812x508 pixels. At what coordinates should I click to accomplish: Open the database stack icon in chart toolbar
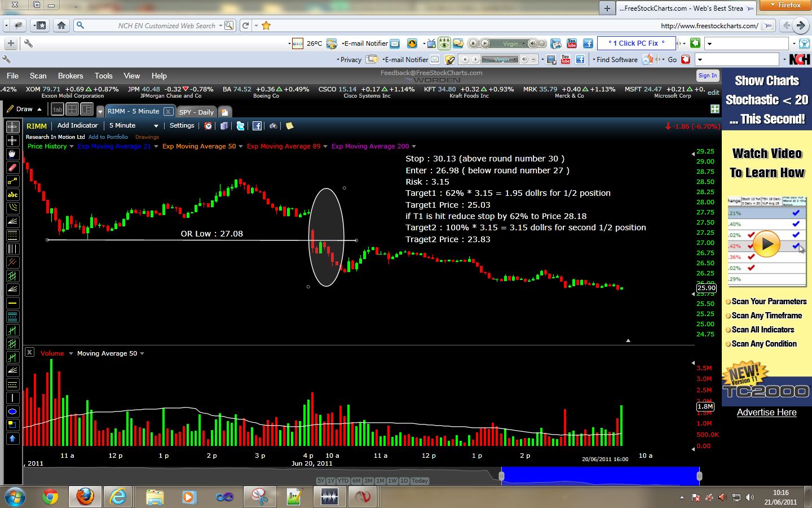tap(224, 126)
